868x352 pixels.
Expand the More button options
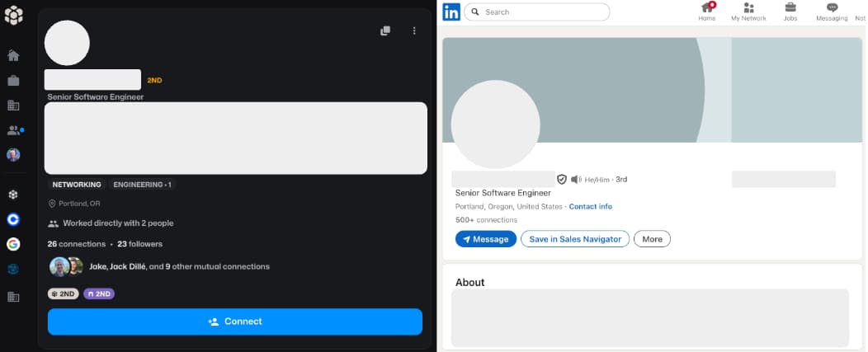[x=652, y=239]
